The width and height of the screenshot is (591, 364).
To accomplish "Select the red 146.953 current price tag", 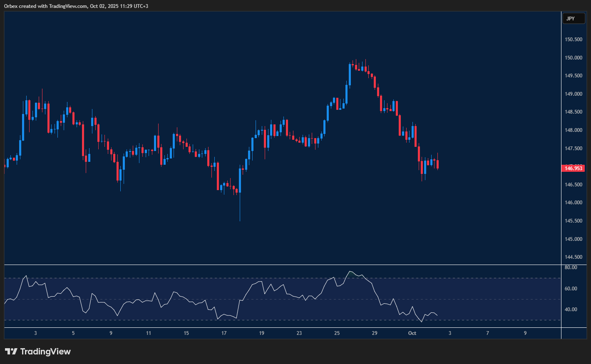I will tap(573, 168).
